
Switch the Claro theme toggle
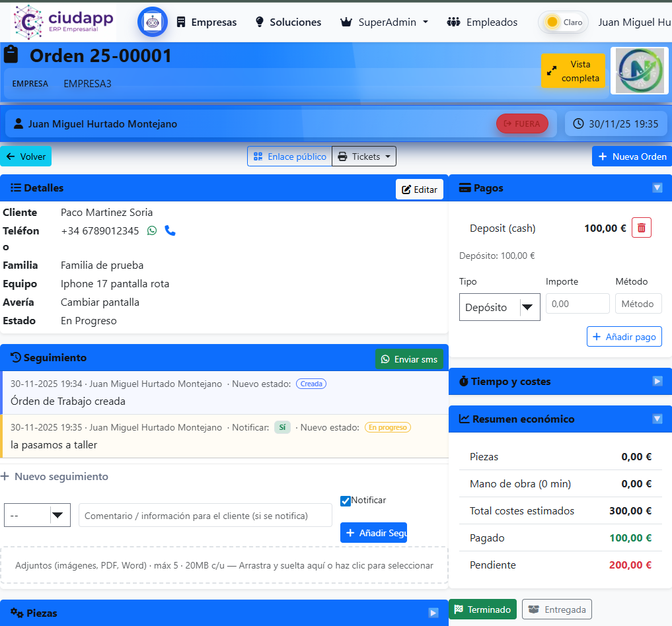[562, 22]
